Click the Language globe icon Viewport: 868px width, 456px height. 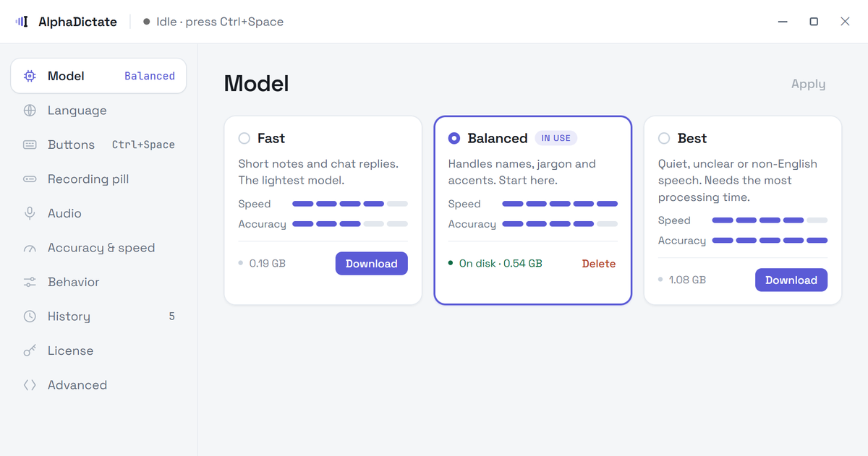tap(30, 111)
